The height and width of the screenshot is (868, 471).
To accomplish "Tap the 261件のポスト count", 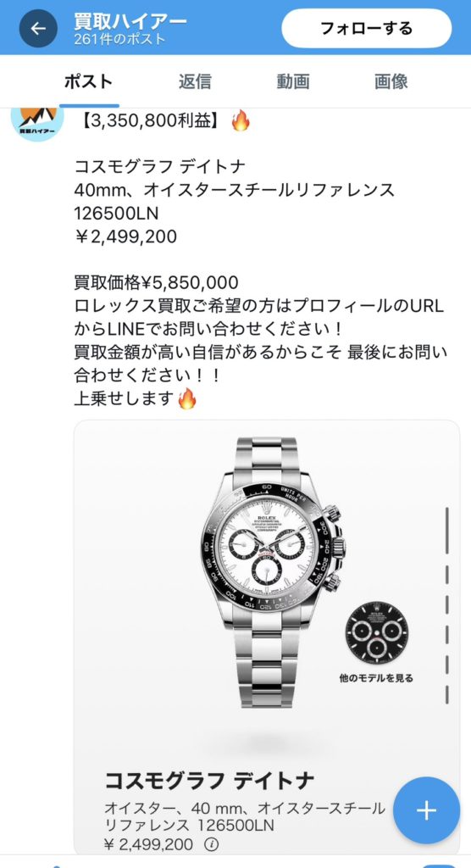I will [119, 39].
